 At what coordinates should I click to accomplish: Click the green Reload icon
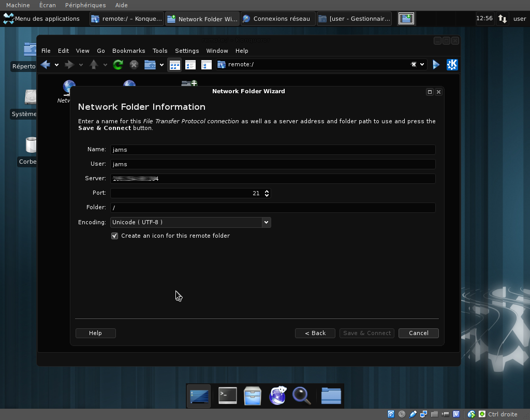click(118, 65)
